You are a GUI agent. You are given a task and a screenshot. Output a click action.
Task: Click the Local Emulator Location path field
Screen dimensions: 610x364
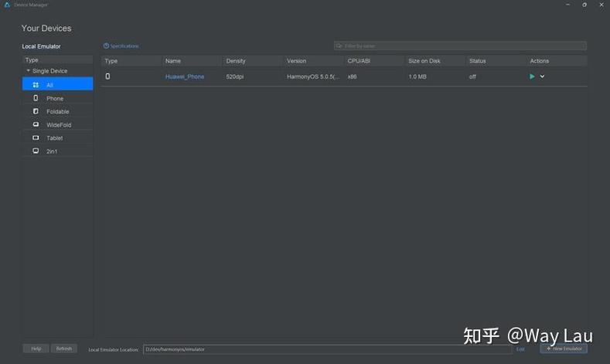click(x=328, y=349)
